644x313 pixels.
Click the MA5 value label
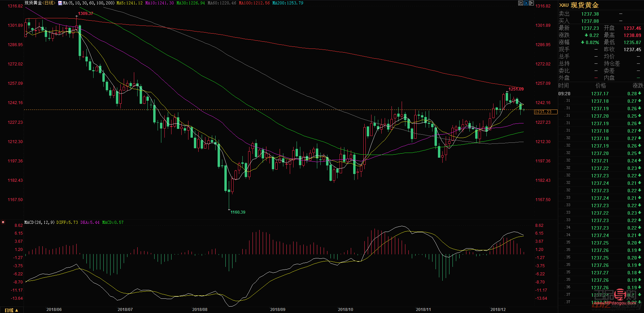pos(129,3)
